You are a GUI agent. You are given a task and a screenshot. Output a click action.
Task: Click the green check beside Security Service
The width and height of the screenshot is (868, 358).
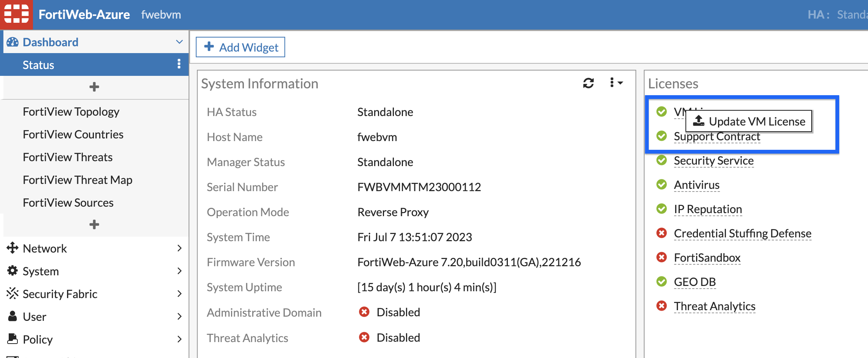(662, 160)
